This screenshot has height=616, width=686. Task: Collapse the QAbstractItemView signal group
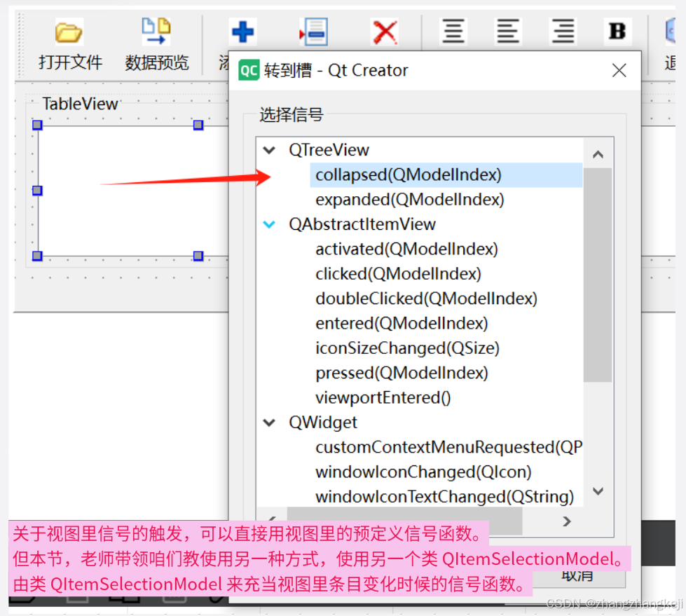click(269, 224)
